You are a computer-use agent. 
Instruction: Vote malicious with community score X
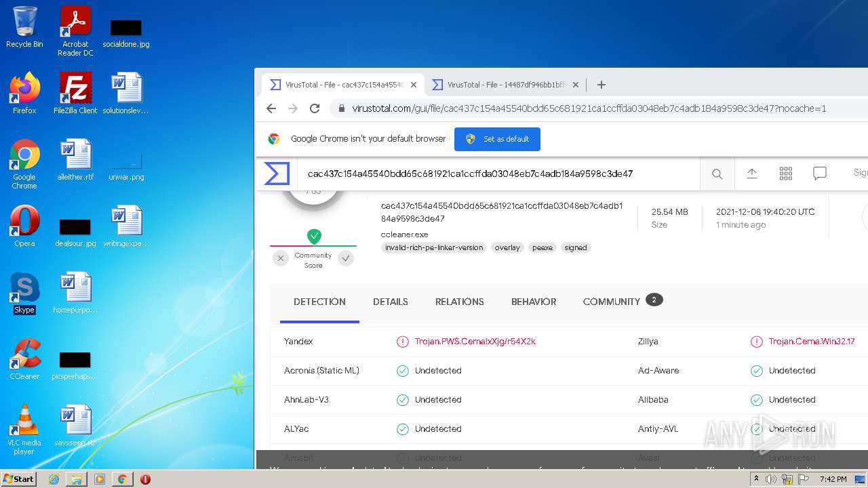pos(281,258)
